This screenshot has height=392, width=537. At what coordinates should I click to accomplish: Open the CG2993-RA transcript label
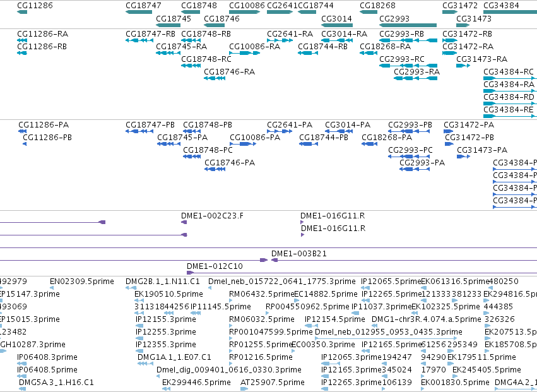click(x=417, y=71)
